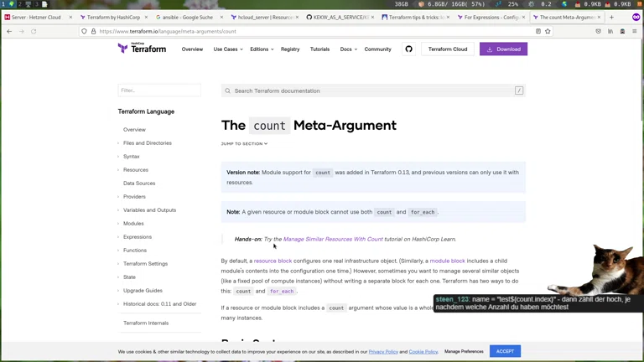Expand the Use Cases dropdown
Screen dimensions: 644x362
(x=227, y=49)
